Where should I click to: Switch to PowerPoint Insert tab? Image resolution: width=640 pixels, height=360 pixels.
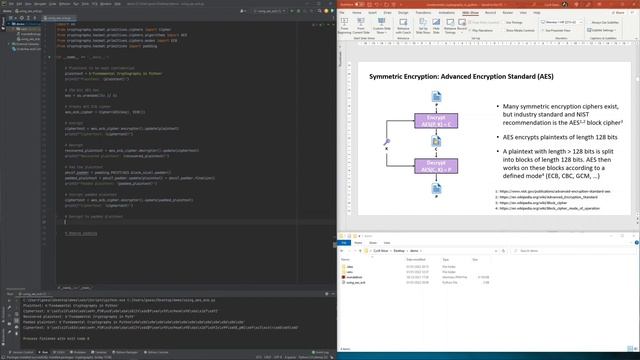tap(372, 13)
